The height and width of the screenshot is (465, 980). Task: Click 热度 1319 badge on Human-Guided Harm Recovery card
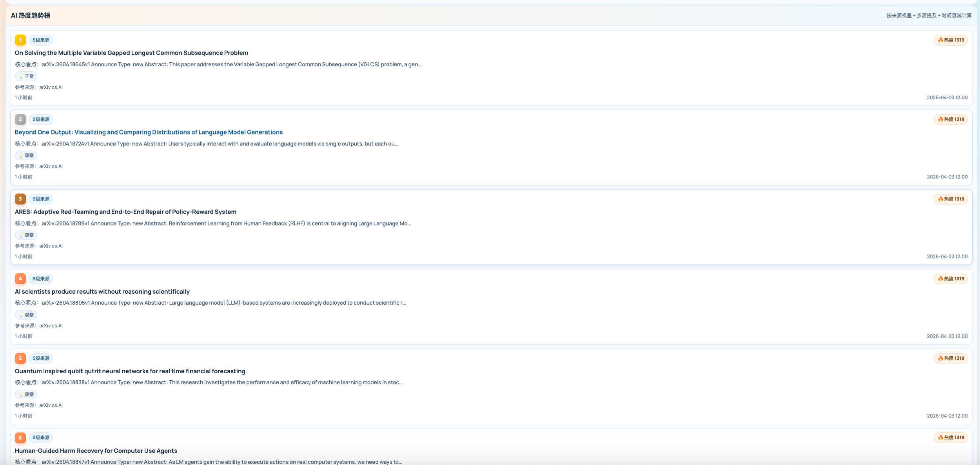pyautogui.click(x=951, y=438)
